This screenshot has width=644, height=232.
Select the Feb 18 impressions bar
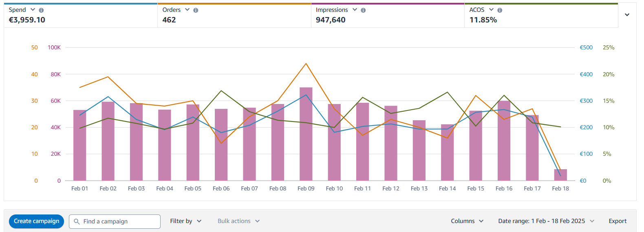click(x=560, y=175)
